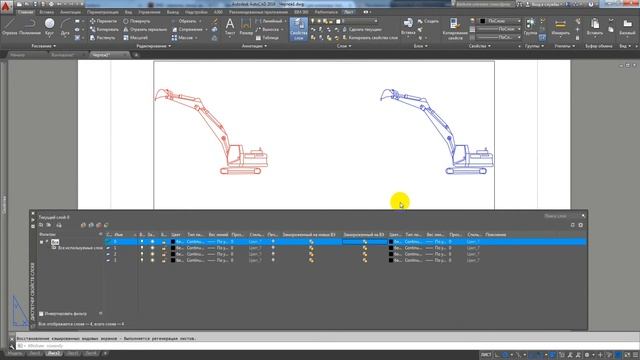Screen dimensions: 640x360
Task: Expand the Блок panel dropdown
Action: 420,46
